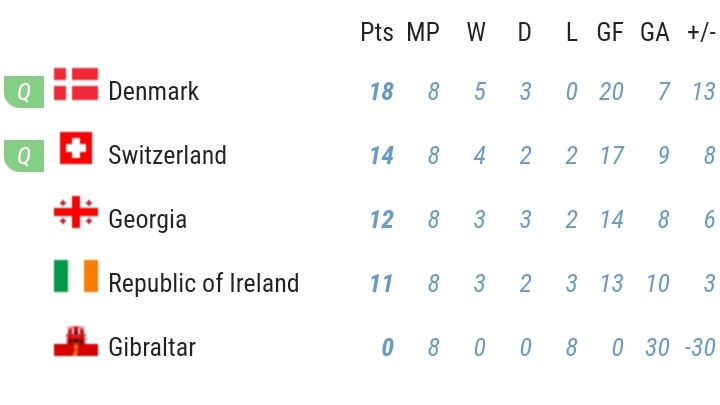Viewport: 720px width, 405px height.
Task: Click the Gibraltar flag icon
Action: click(76, 341)
